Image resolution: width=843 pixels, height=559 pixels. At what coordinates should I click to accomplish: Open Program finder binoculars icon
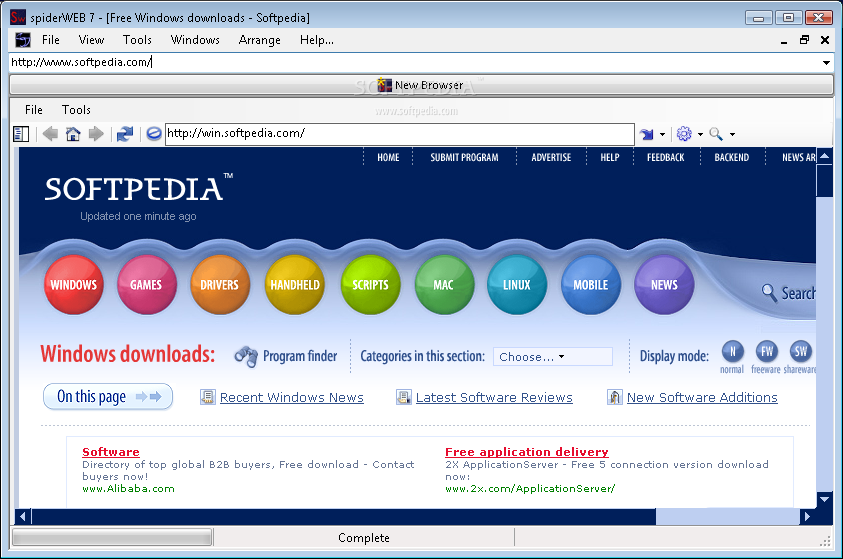[246, 356]
